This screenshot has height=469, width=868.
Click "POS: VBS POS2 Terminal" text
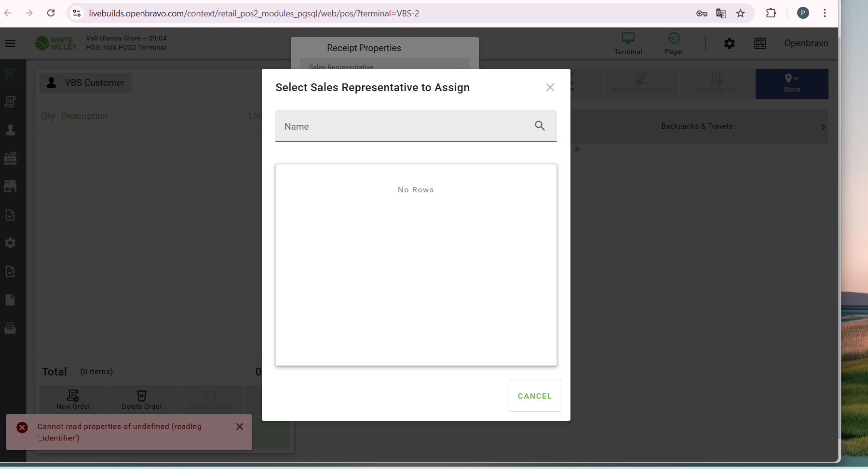click(x=126, y=47)
